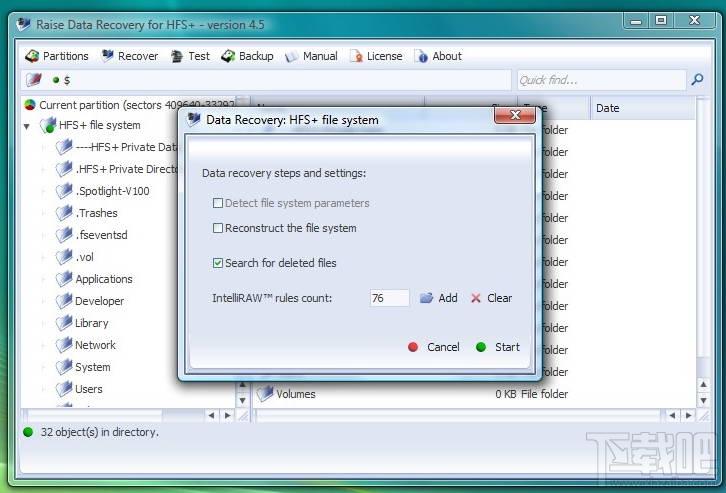Click file list scroll up arrow

point(703,384)
